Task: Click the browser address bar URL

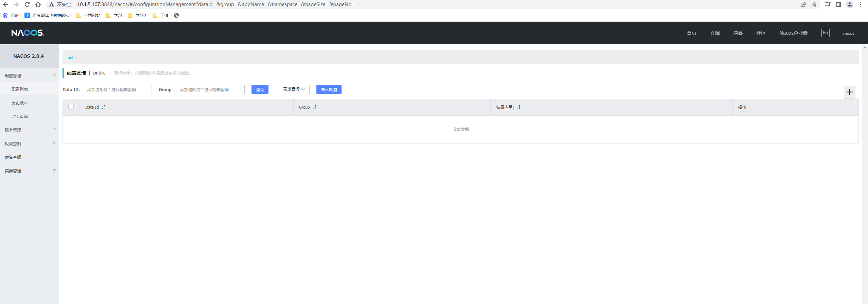Action: tap(216, 4)
